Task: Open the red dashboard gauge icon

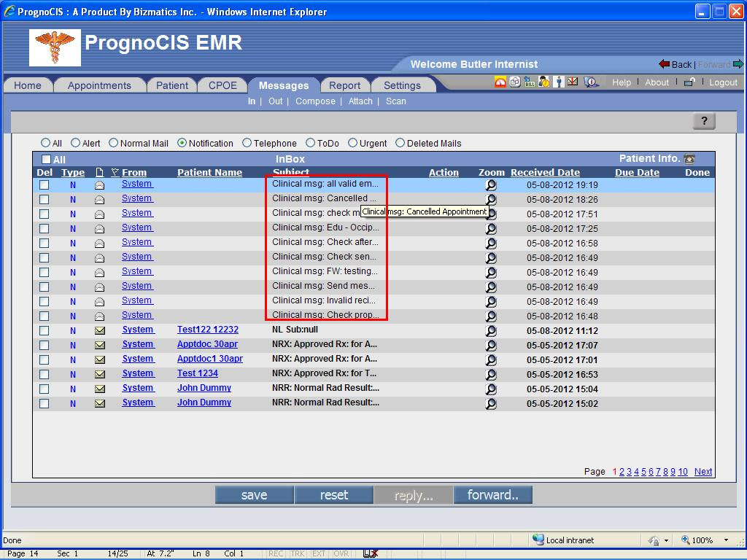Action: (x=500, y=82)
